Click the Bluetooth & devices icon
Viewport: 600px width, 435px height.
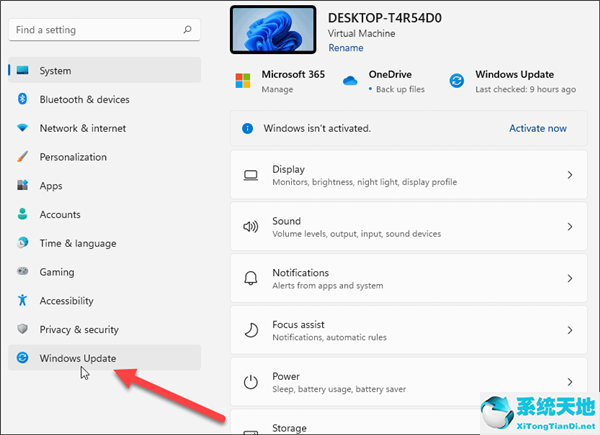point(22,100)
